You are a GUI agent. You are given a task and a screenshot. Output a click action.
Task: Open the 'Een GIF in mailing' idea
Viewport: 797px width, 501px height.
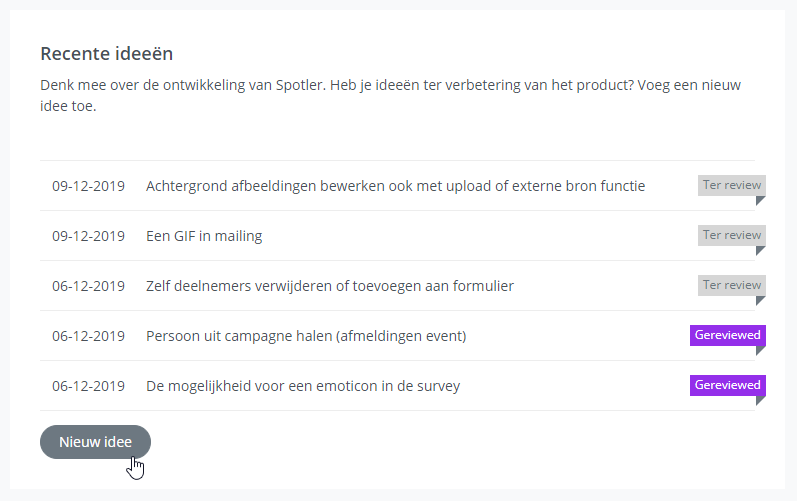point(204,236)
